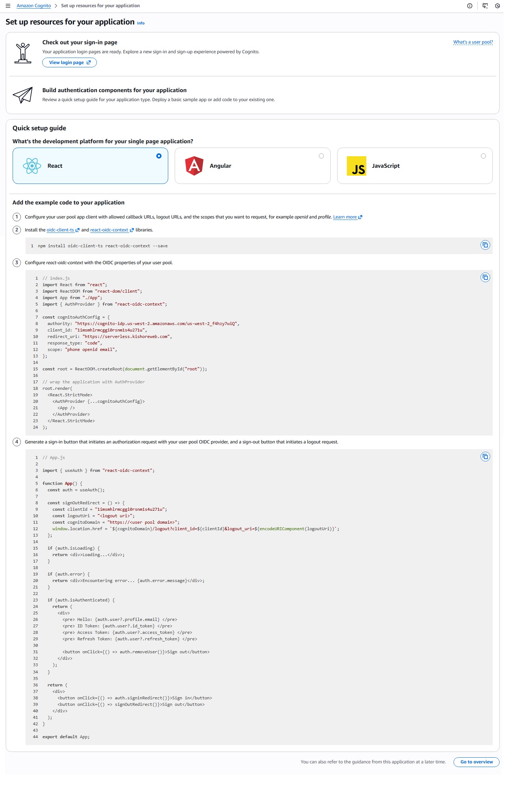Click the JavaScript JS logo

356,166
